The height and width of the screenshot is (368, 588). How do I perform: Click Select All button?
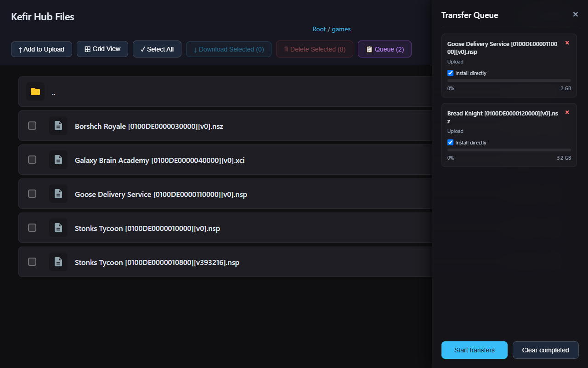(157, 49)
